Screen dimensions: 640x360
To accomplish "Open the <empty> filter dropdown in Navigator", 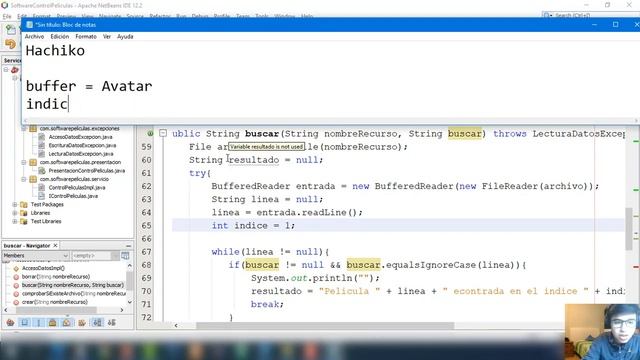I will pyautogui.click(x=95, y=256).
